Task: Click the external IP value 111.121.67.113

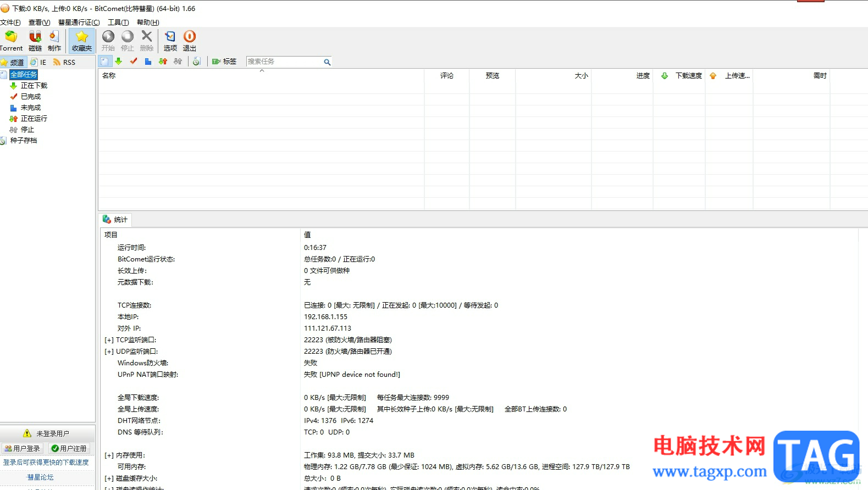Action: click(328, 328)
